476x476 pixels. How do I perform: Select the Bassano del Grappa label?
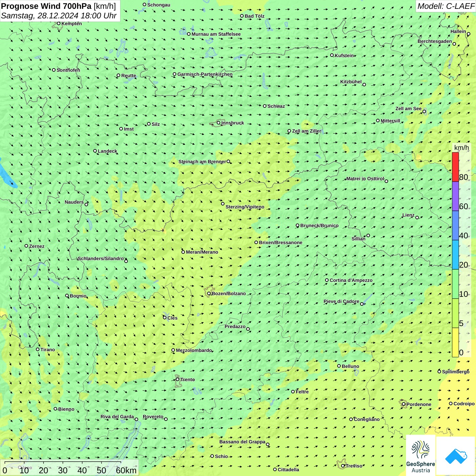click(242, 442)
